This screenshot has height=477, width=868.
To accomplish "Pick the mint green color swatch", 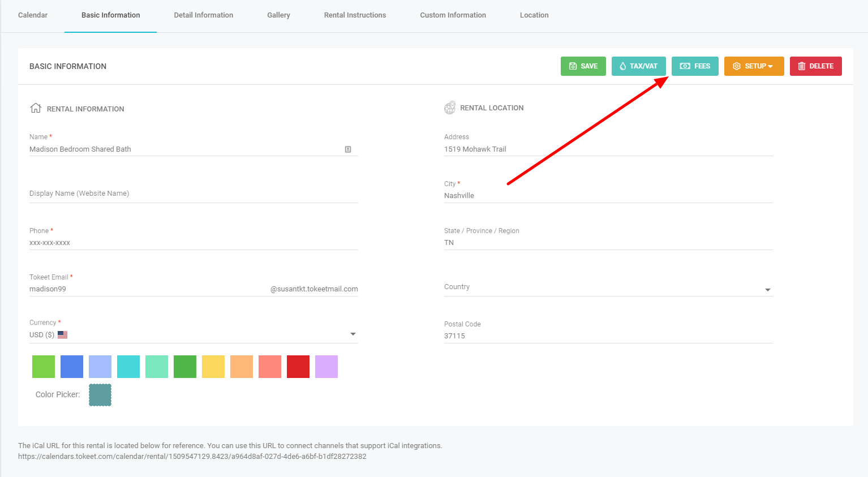I will pyautogui.click(x=157, y=367).
